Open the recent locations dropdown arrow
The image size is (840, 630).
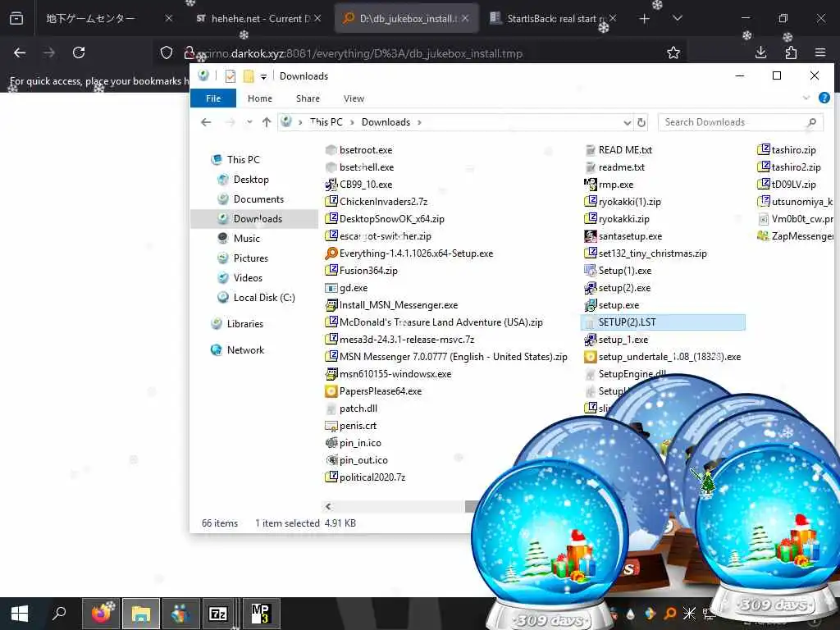click(x=249, y=122)
